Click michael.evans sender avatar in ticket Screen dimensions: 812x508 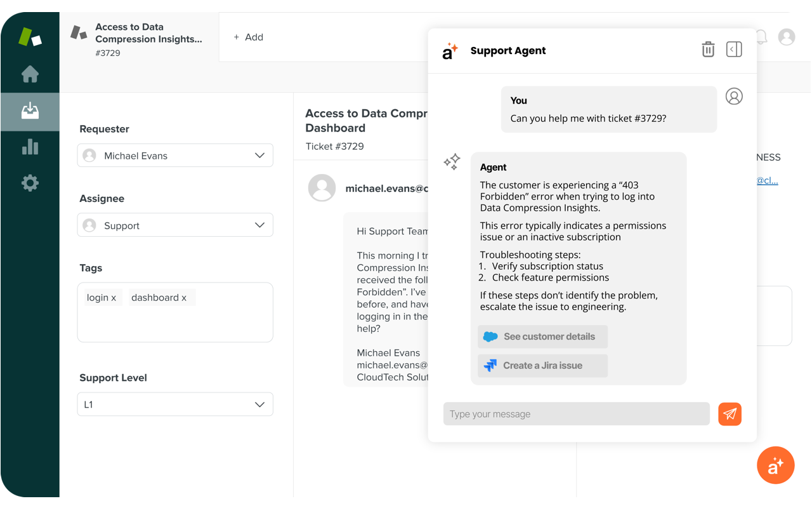pos(322,188)
